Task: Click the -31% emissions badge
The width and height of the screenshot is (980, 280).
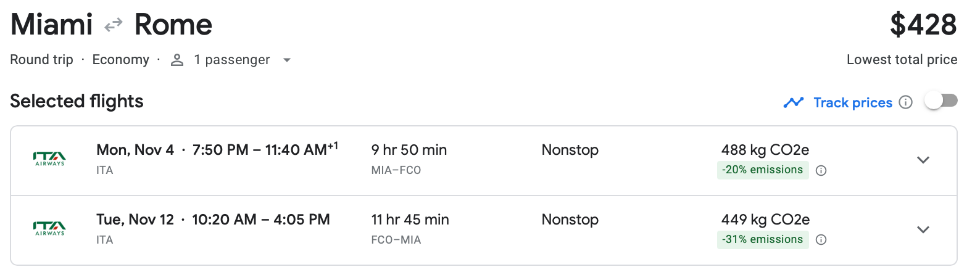Action: 762,239
